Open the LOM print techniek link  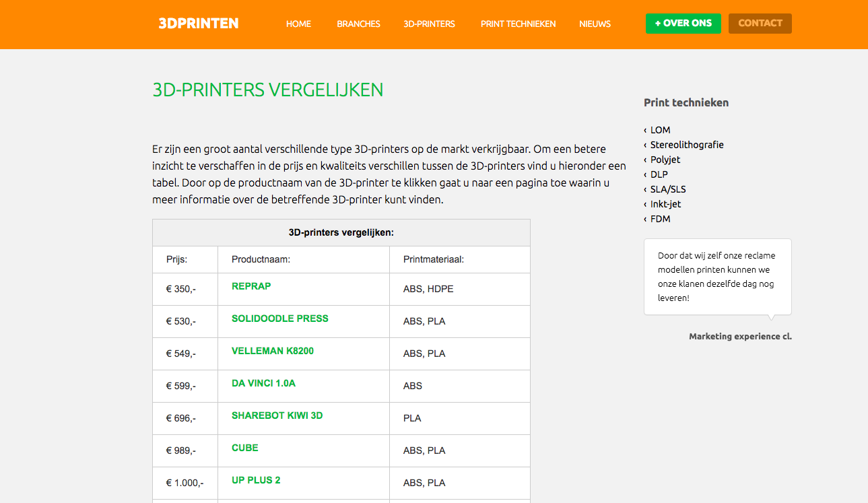click(x=660, y=130)
